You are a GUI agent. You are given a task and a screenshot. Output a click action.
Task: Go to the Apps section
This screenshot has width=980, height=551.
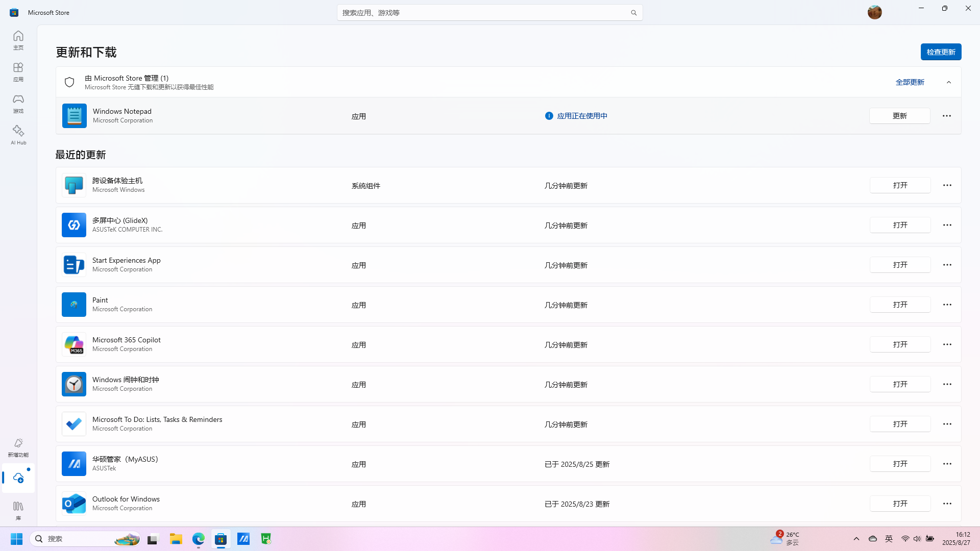(18, 72)
